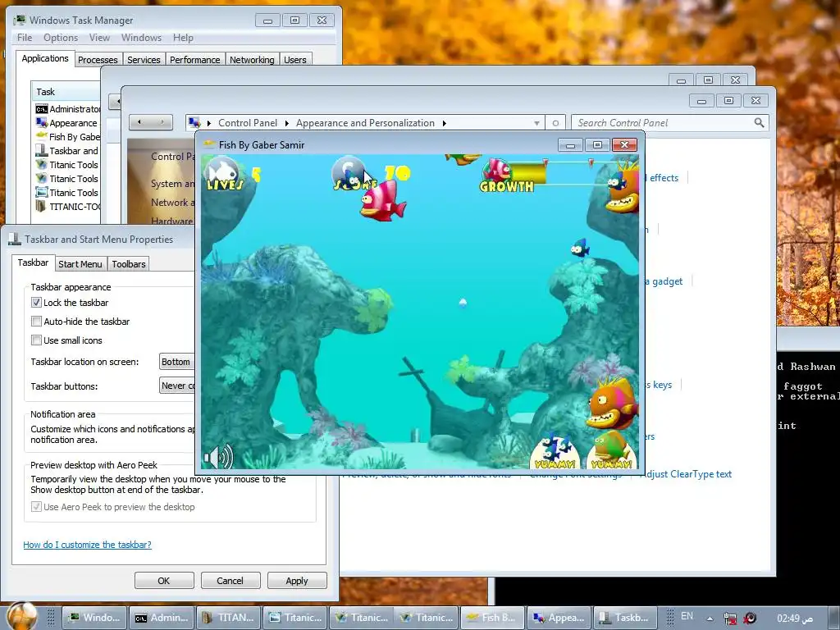Click the Fish game taskbar button
This screenshot has height=630, width=840.
[492, 618]
